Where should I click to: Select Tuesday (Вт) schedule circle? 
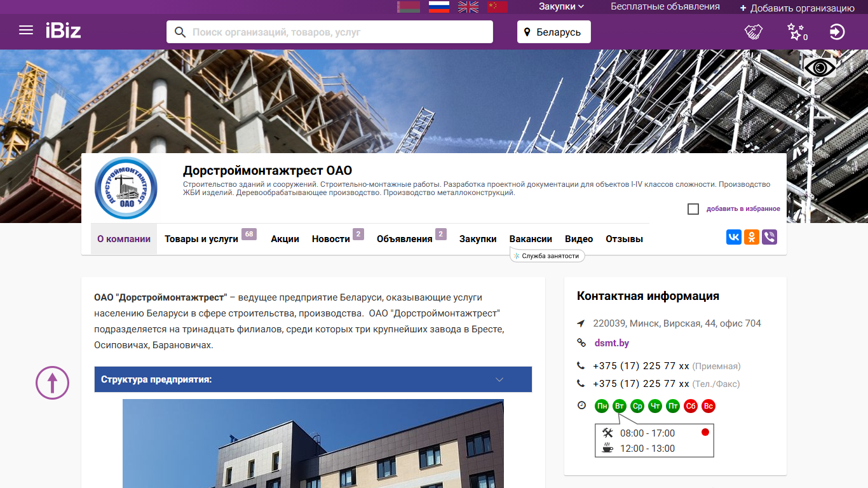click(x=620, y=406)
